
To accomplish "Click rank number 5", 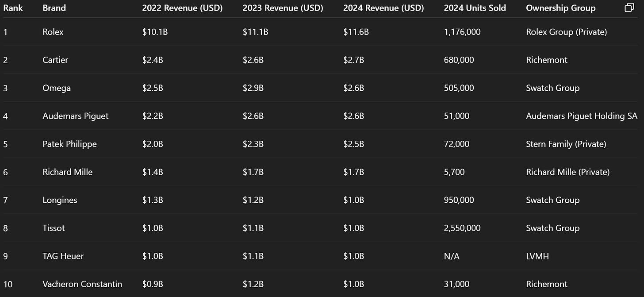I will [x=5, y=144].
